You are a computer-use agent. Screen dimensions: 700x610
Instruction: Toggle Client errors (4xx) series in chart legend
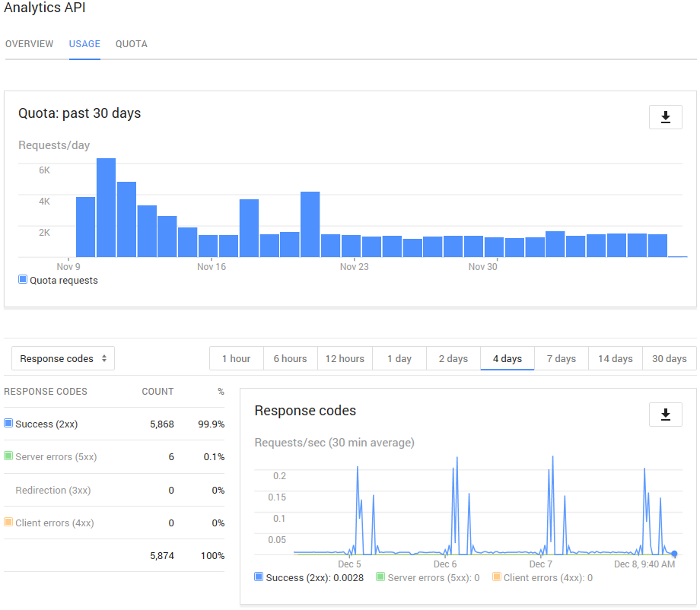496,577
